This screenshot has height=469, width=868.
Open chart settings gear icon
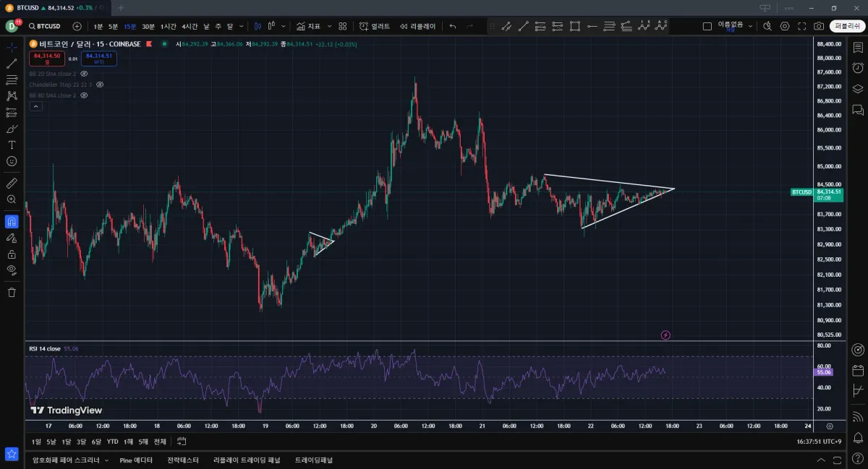click(x=785, y=26)
